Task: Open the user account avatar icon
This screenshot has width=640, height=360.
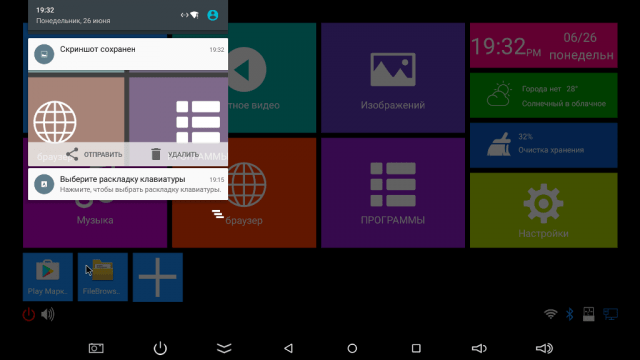Action: click(x=213, y=15)
